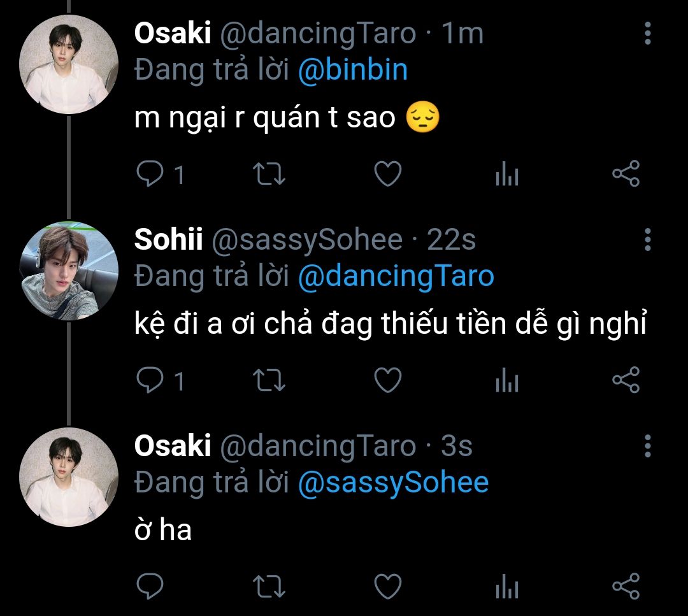Viewport: 688px width, 616px height.
Task: View analytics for Osaki's first tweet
Action: [507, 174]
